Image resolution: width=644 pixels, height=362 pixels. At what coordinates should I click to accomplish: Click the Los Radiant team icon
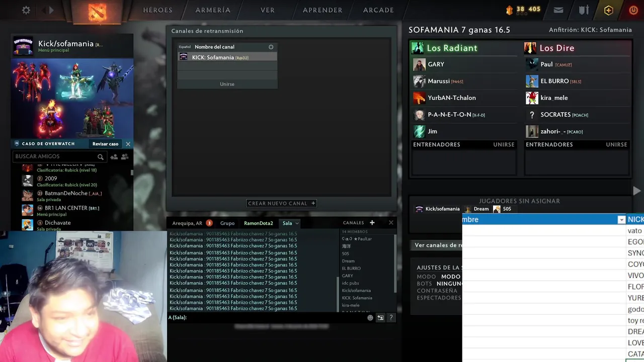(418, 48)
